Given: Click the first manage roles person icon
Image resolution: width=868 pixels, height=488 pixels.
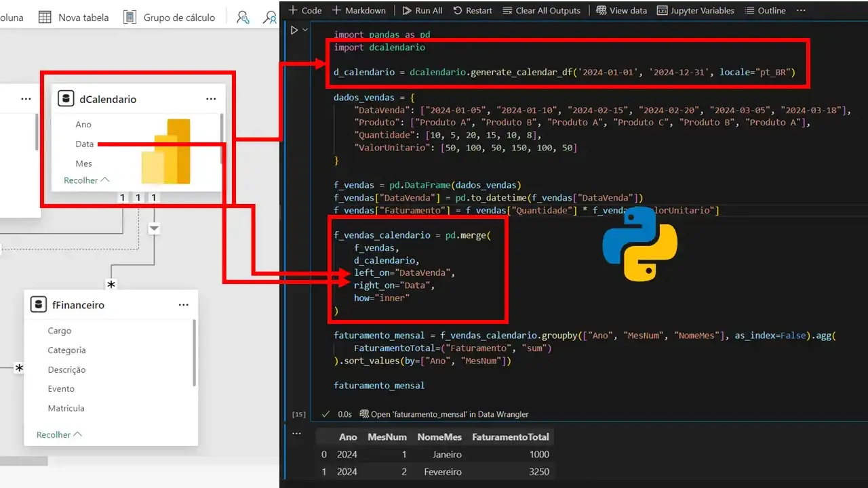Looking at the screenshot, I should point(242,18).
